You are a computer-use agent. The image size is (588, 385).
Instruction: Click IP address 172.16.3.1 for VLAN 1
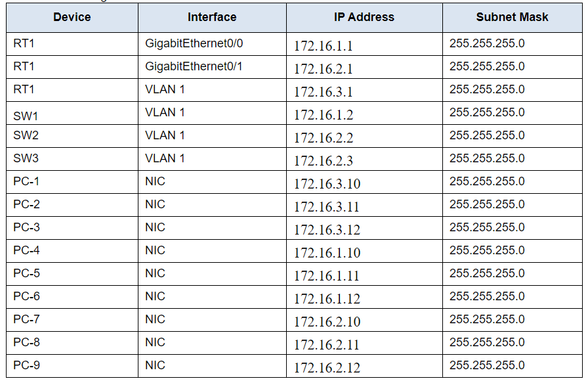click(x=324, y=92)
